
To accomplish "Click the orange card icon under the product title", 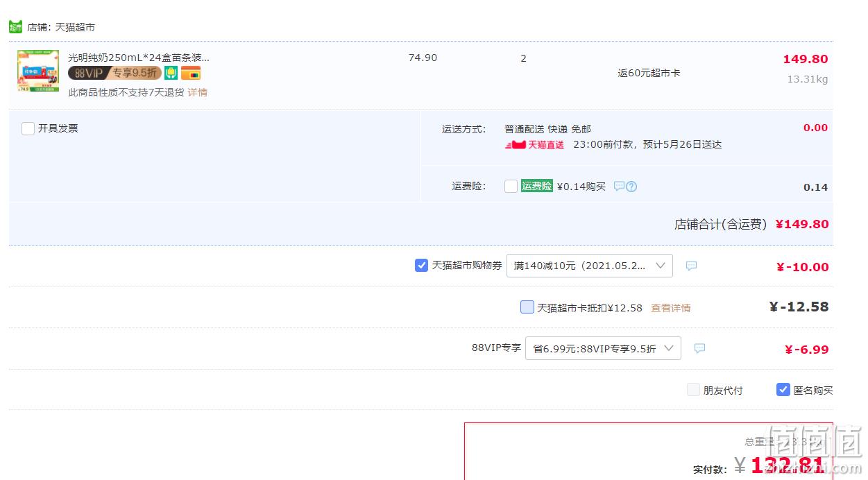I will (x=190, y=73).
